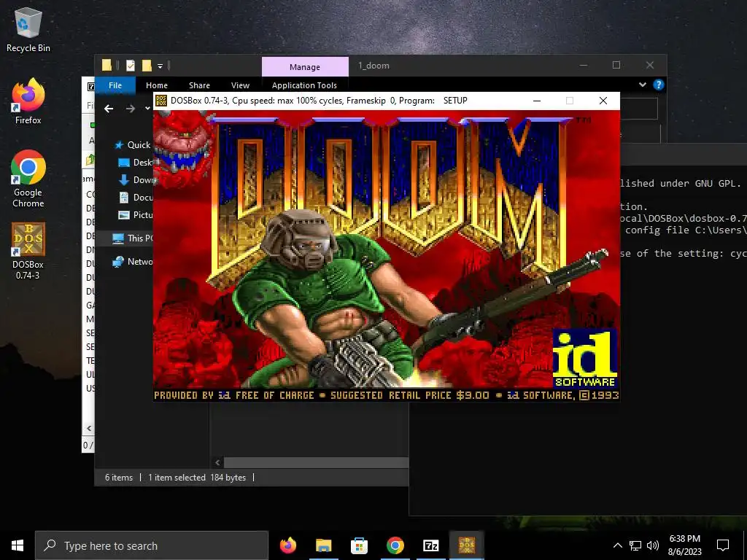This screenshot has width=747, height=560.
Task: Click '1 item selected 184 bytes' status text
Action: 197,477
